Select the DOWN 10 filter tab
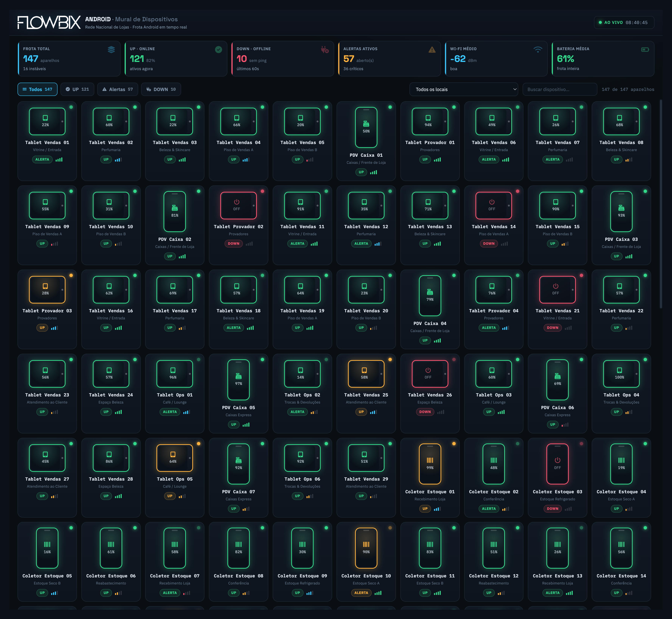672x619 pixels. pos(161,89)
